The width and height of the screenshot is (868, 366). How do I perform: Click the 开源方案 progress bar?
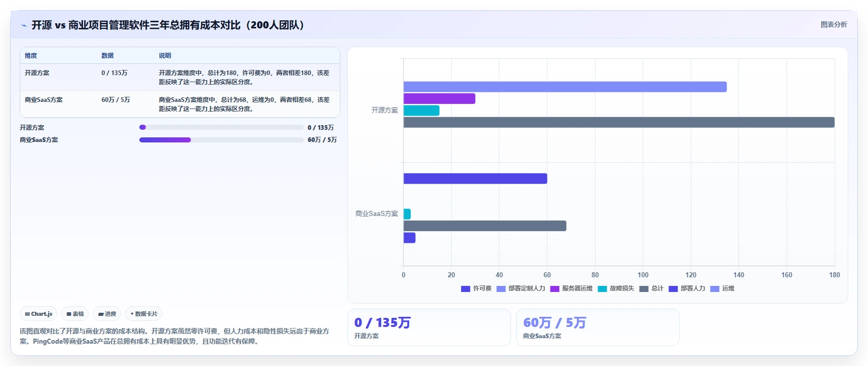click(x=221, y=127)
